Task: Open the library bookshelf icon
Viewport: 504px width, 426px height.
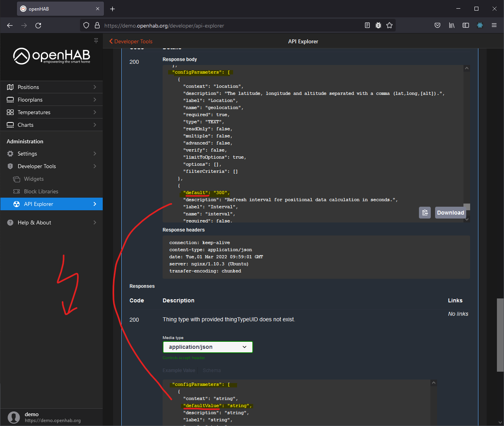Action: pyautogui.click(x=452, y=26)
